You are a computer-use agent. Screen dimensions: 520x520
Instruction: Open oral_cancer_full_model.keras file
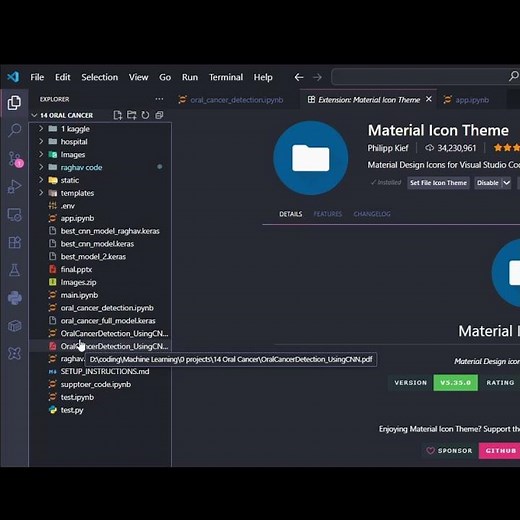(100, 321)
